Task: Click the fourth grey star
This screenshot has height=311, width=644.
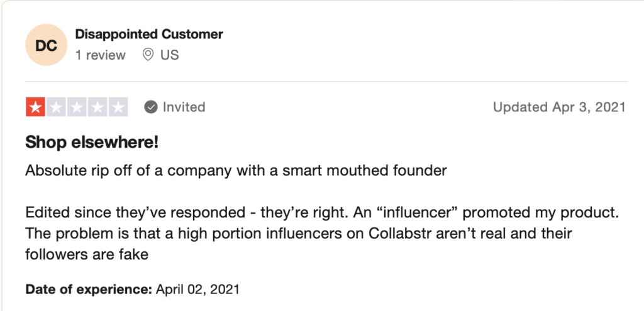Action: pyautogui.click(x=97, y=107)
